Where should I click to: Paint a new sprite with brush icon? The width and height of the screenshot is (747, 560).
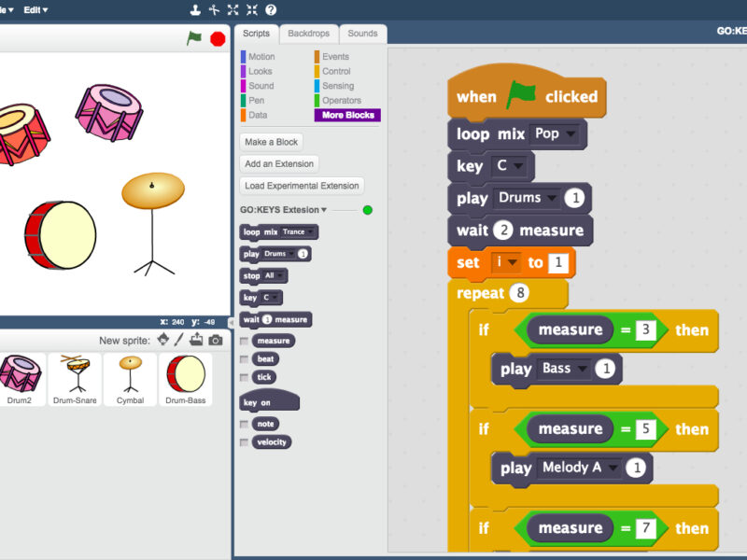[179, 340]
